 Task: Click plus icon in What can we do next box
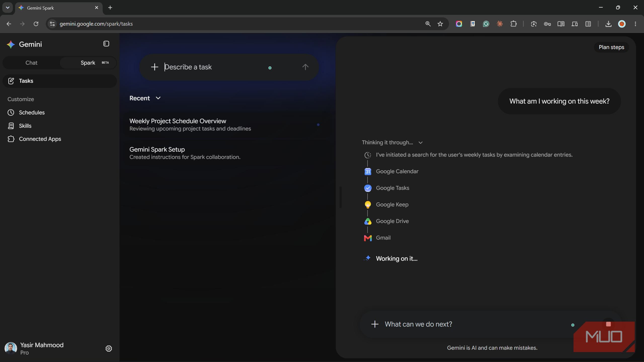click(x=375, y=324)
